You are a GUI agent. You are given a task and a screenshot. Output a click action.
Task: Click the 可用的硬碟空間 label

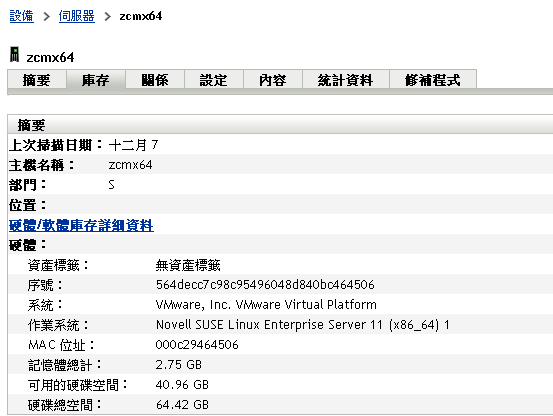pyautogui.click(x=78, y=385)
